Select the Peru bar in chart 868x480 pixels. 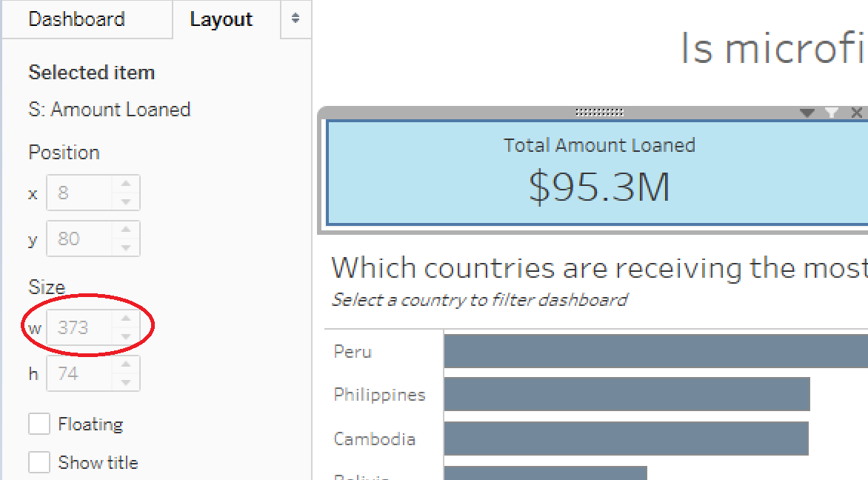656,350
